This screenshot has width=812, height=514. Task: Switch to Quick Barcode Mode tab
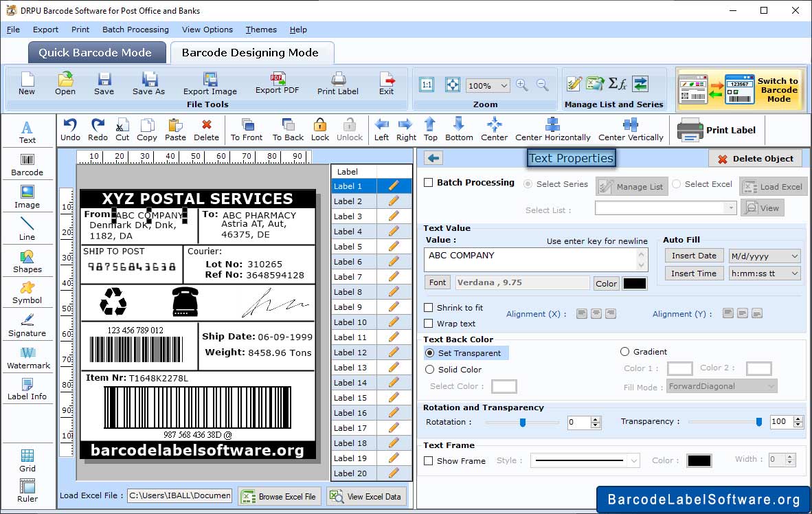click(x=96, y=52)
